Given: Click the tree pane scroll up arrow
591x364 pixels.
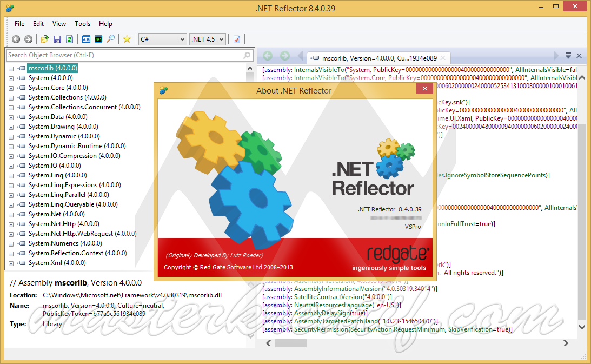Looking at the screenshot, I should click(x=250, y=69).
